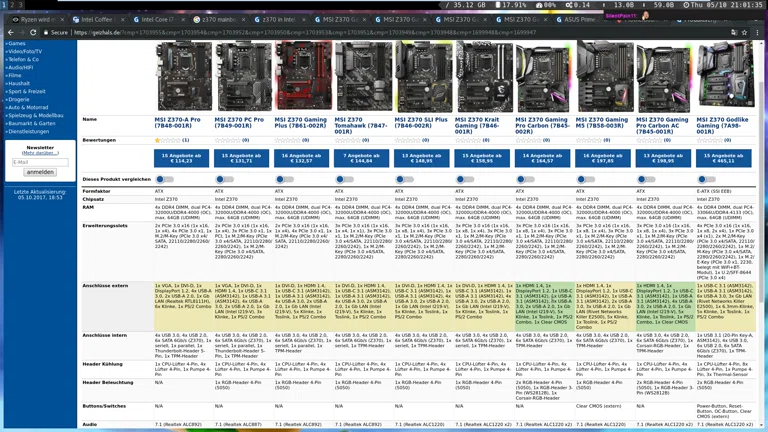768x432 pixels.
Task: Click the newsletter anmelden button
Action: (40, 172)
